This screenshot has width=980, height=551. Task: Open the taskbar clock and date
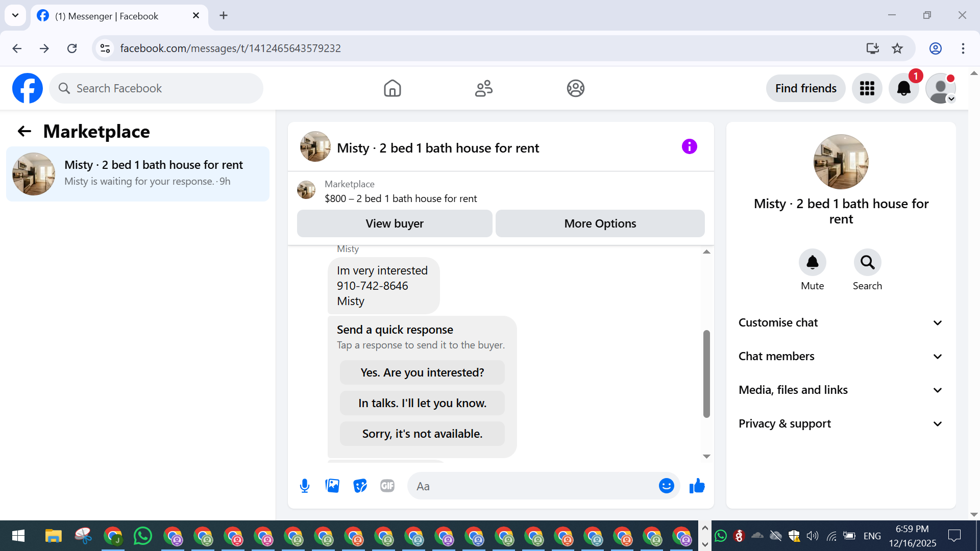[913, 536]
